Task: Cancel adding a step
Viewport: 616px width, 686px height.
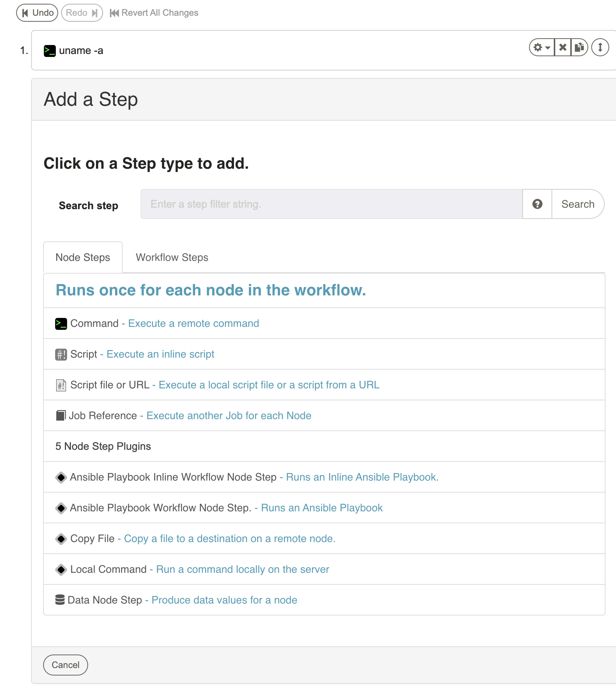Action: (66, 665)
